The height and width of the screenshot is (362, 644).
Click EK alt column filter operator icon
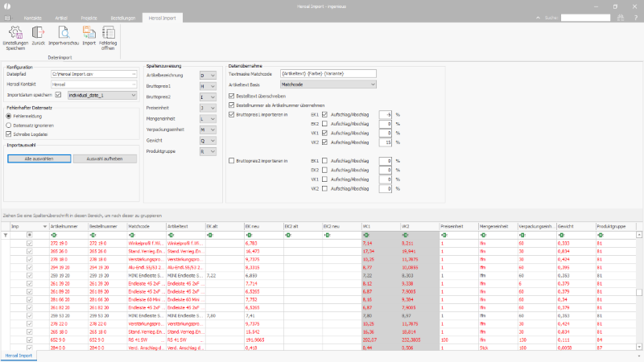(x=210, y=235)
